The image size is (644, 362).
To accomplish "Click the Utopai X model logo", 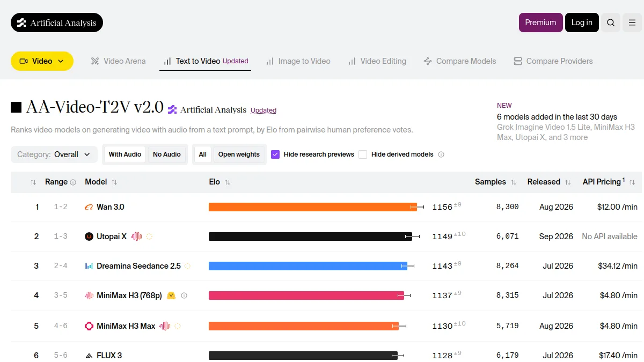I will (89, 237).
